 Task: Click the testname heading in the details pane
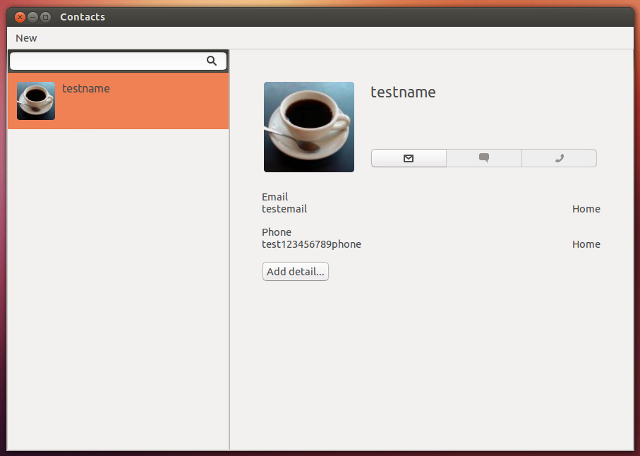[403, 92]
